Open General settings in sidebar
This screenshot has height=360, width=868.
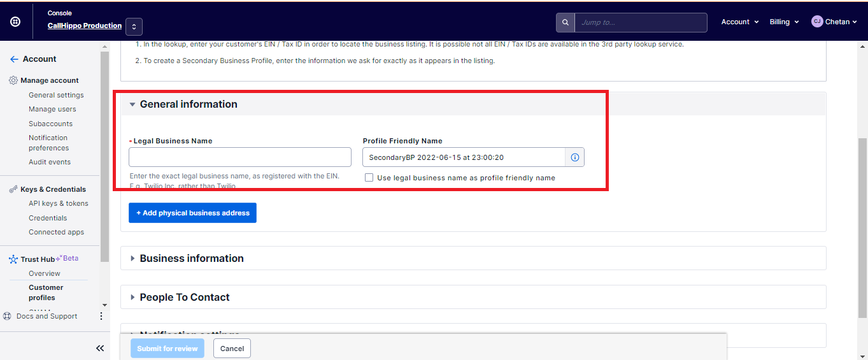[56, 95]
